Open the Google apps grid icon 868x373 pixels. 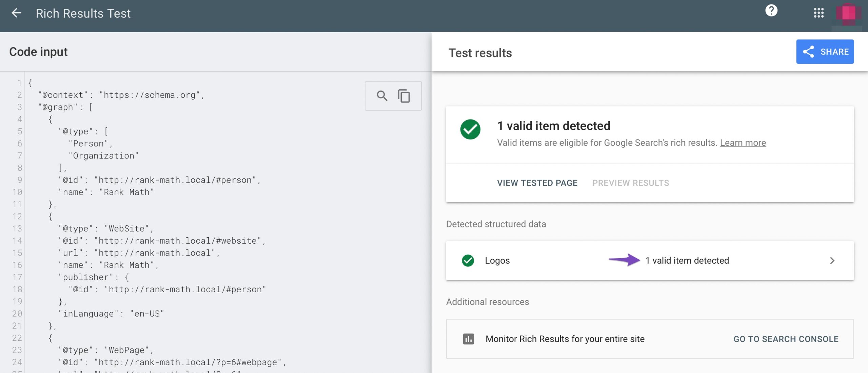coord(818,13)
